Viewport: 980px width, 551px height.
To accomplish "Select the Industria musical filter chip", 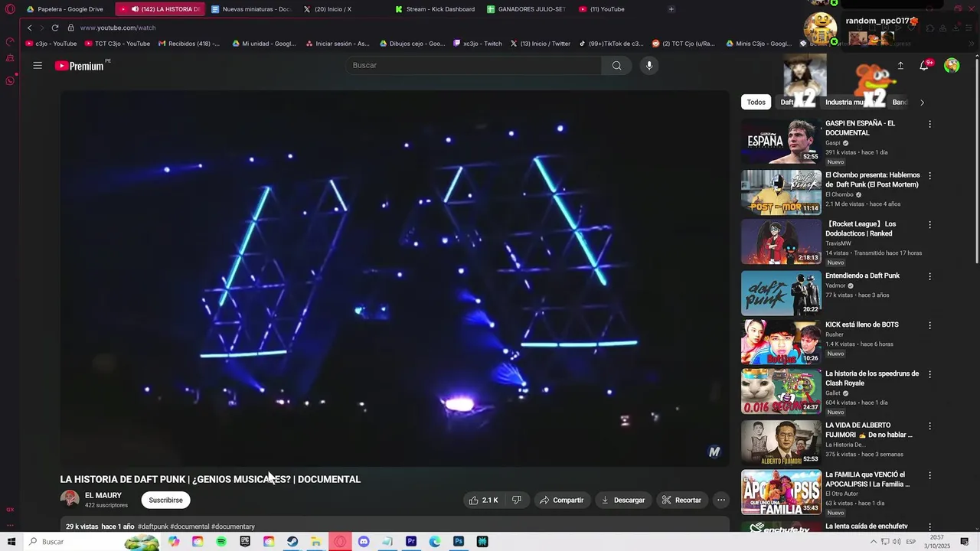I will [x=845, y=103].
